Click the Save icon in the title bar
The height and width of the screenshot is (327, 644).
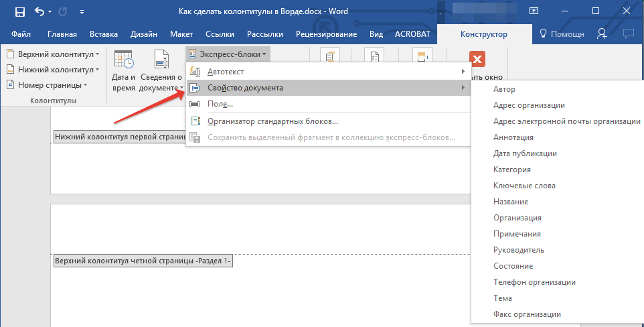pyautogui.click(x=20, y=11)
